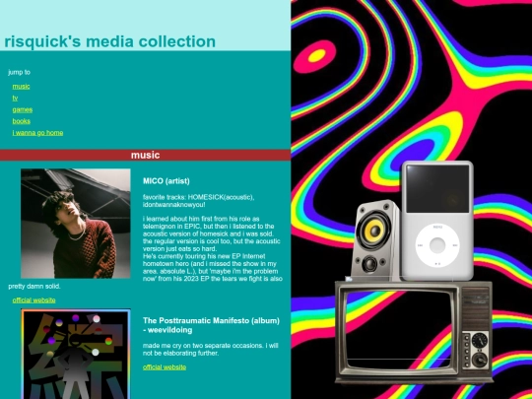This screenshot has width=532, height=399.
Task: Click the 'MICO (artist)' title
Action: click(x=166, y=181)
